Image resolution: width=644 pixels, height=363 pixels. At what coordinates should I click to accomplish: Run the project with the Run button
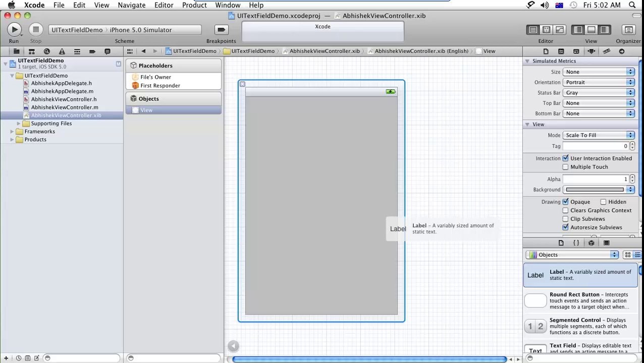[x=14, y=30]
